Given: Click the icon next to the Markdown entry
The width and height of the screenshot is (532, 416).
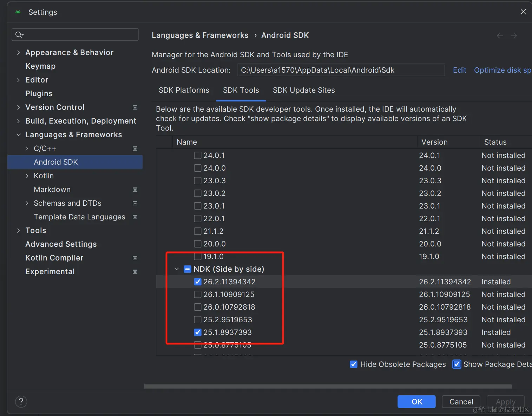Looking at the screenshot, I should coord(135,190).
